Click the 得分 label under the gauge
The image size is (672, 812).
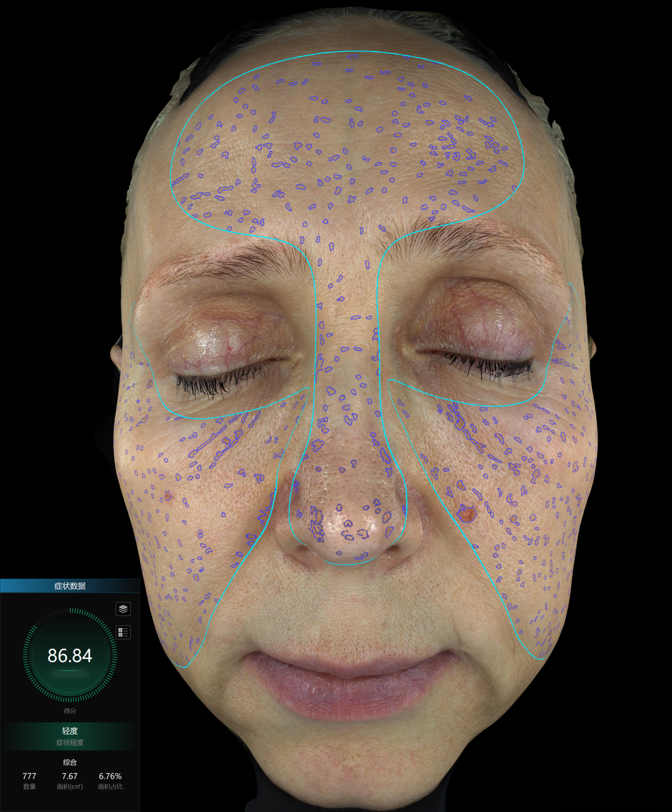coord(70,711)
